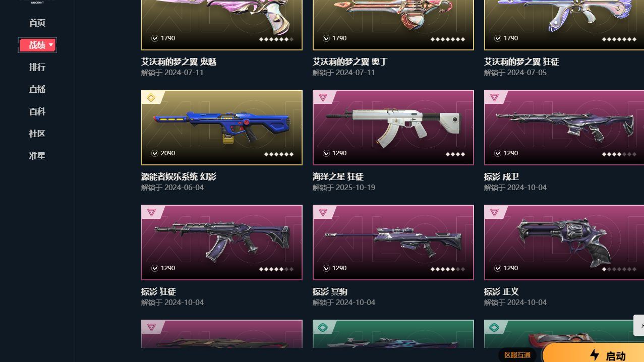Open the 掠影 正义 revolver card
644x362 pixels.
coord(564,243)
